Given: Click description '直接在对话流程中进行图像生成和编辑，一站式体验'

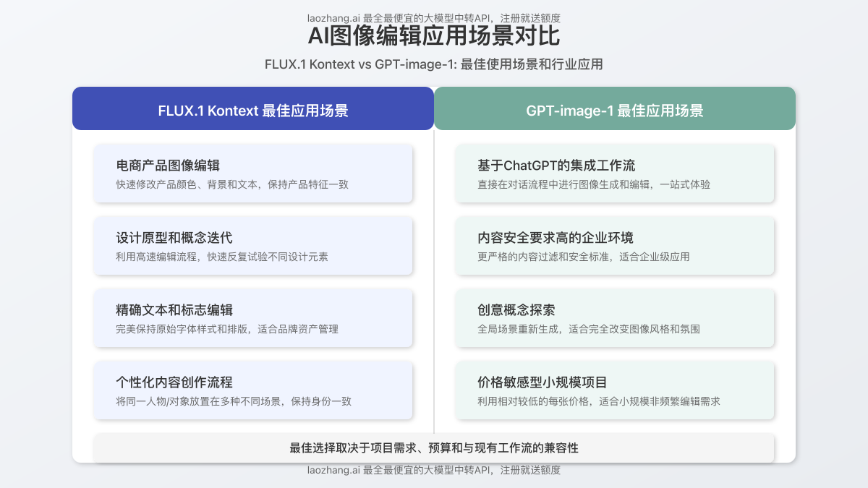Looking at the screenshot, I should (x=594, y=184).
